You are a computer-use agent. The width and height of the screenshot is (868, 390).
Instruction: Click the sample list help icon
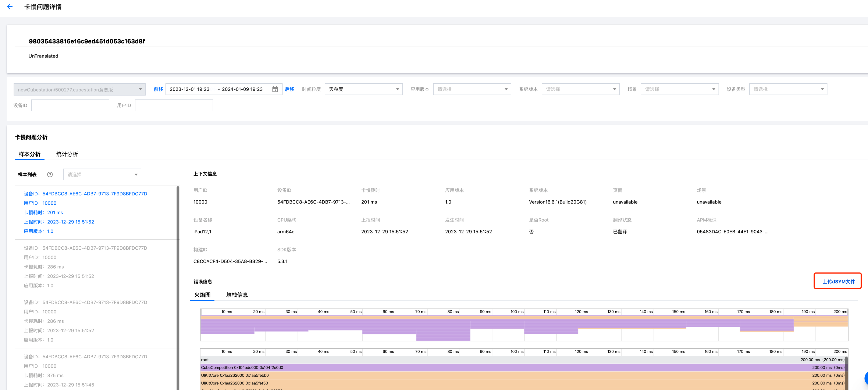click(x=50, y=174)
